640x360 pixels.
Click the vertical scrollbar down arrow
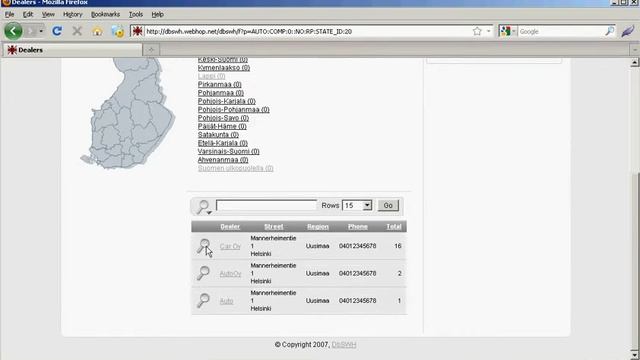635,354
